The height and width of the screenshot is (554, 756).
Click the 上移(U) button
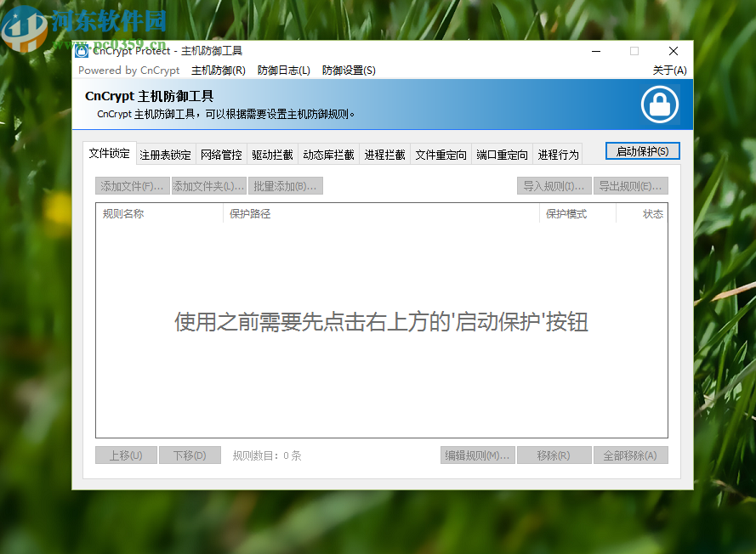point(126,455)
